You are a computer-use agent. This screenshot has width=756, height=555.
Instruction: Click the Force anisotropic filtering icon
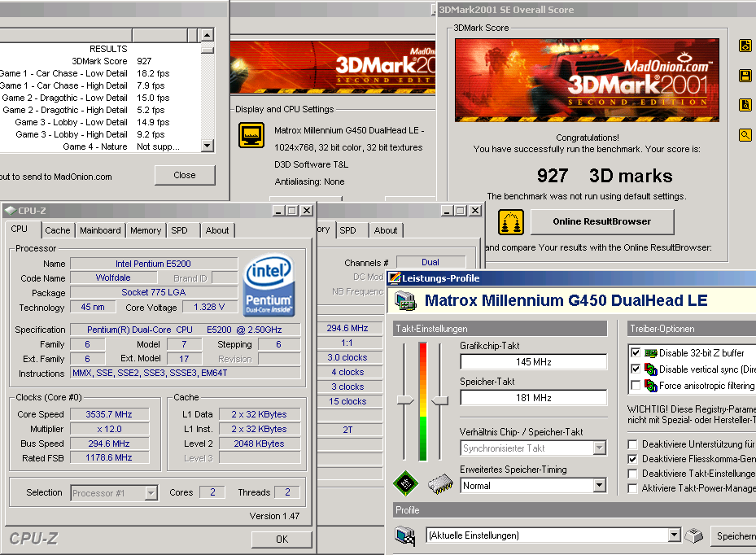[x=651, y=386]
